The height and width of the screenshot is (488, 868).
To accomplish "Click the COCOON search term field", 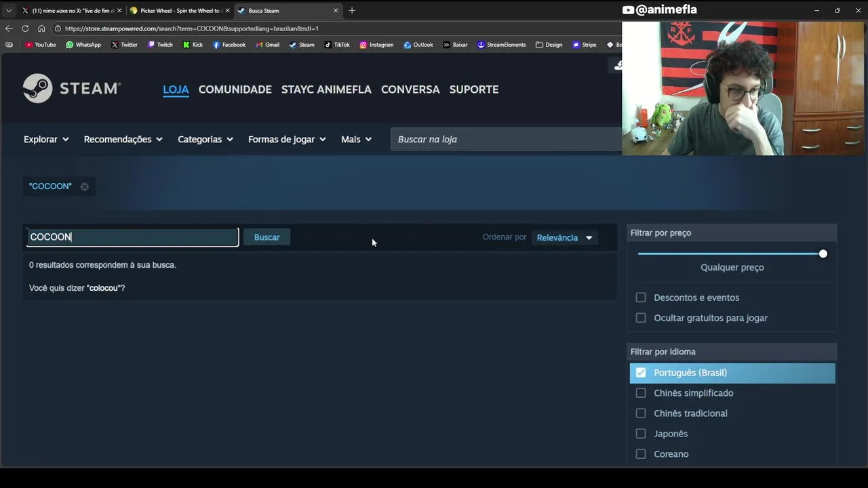I will coord(133,237).
